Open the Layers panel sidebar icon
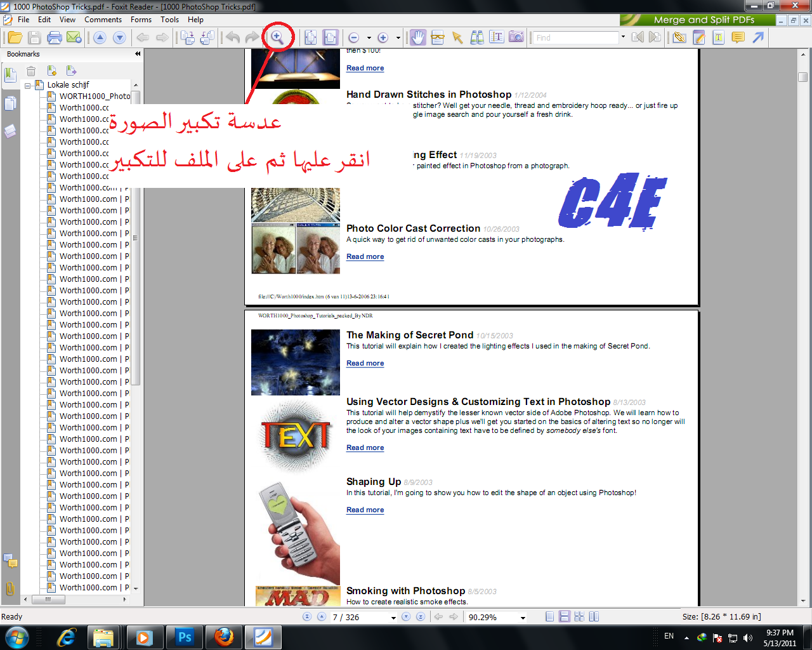Image resolution: width=812 pixels, height=650 pixels. (x=10, y=131)
